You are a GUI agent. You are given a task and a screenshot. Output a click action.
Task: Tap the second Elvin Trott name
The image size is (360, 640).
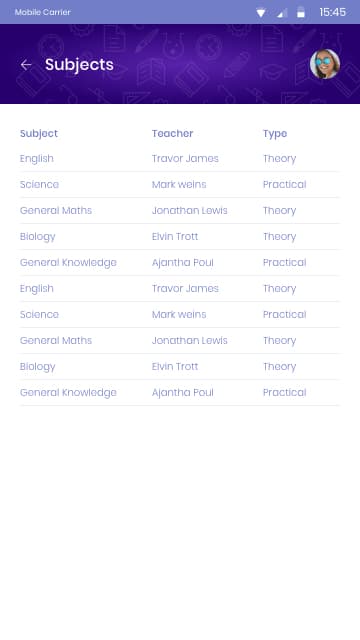[175, 367]
